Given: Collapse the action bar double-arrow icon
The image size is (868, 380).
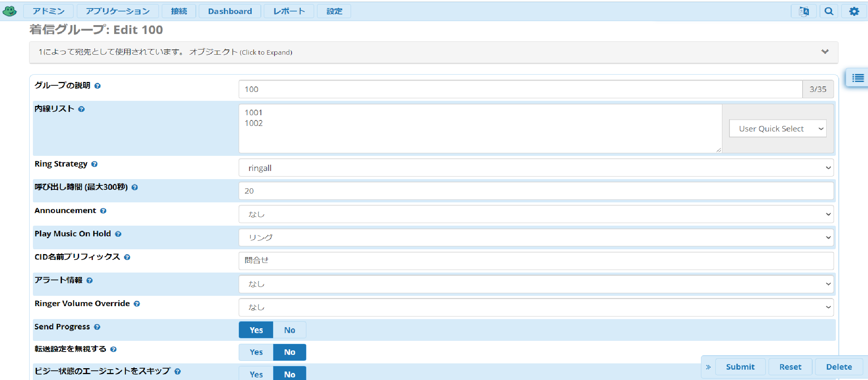Looking at the screenshot, I should pos(708,367).
